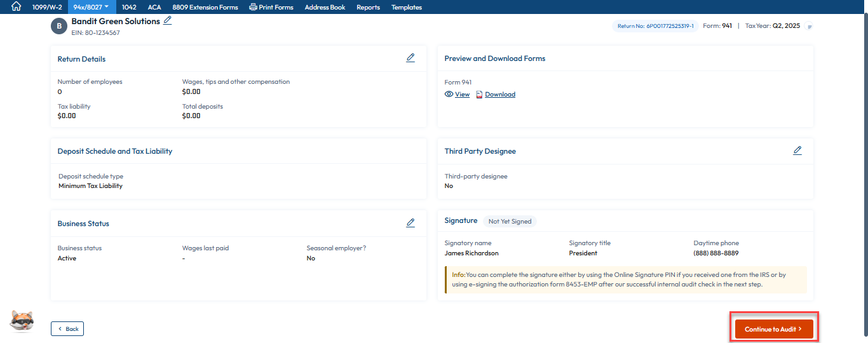Click the icon next to Tax Year
The image size is (868, 343).
(x=809, y=27)
